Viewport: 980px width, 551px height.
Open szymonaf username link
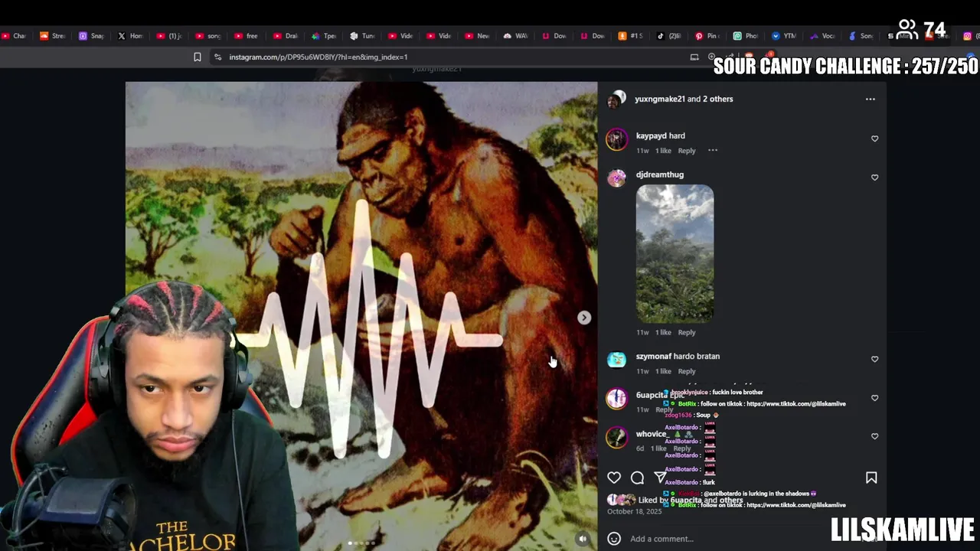pyautogui.click(x=654, y=356)
